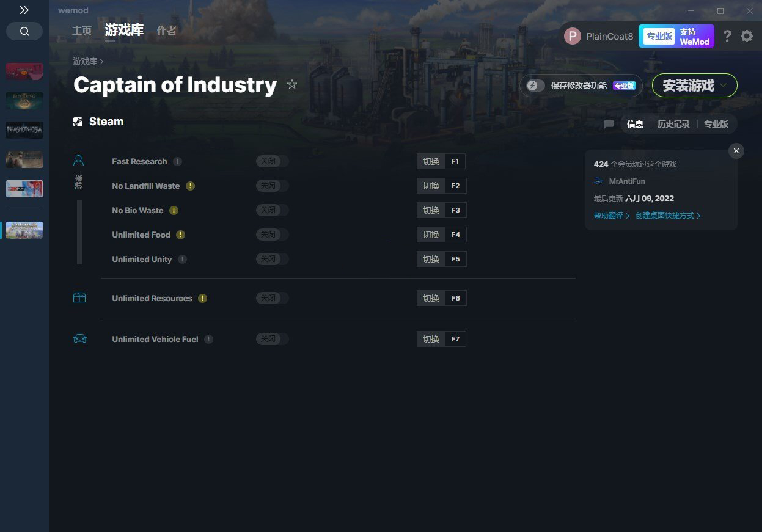Image resolution: width=762 pixels, height=532 pixels.
Task: Switch to the 历史记录 tab
Action: pyautogui.click(x=673, y=124)
